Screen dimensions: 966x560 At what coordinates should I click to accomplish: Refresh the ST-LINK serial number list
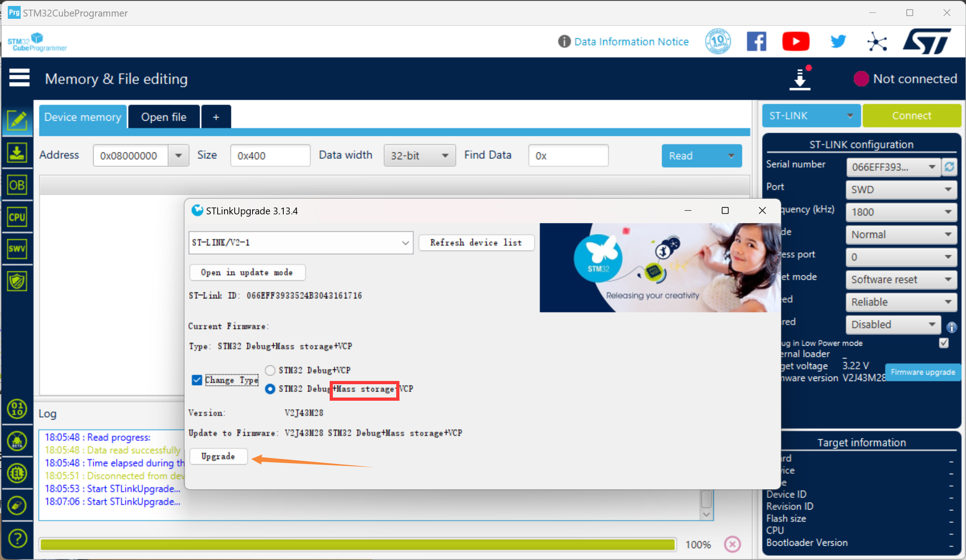point(950,167)
